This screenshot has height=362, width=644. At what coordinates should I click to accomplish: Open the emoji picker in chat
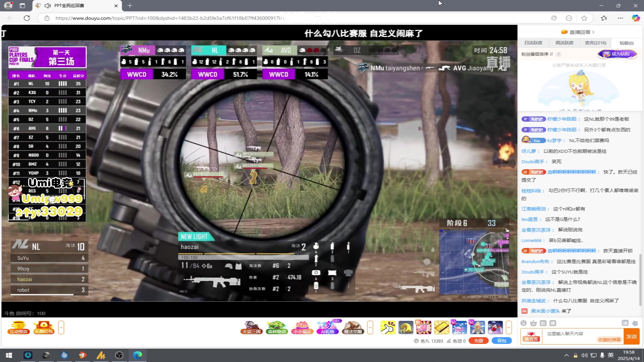point(524,323)
